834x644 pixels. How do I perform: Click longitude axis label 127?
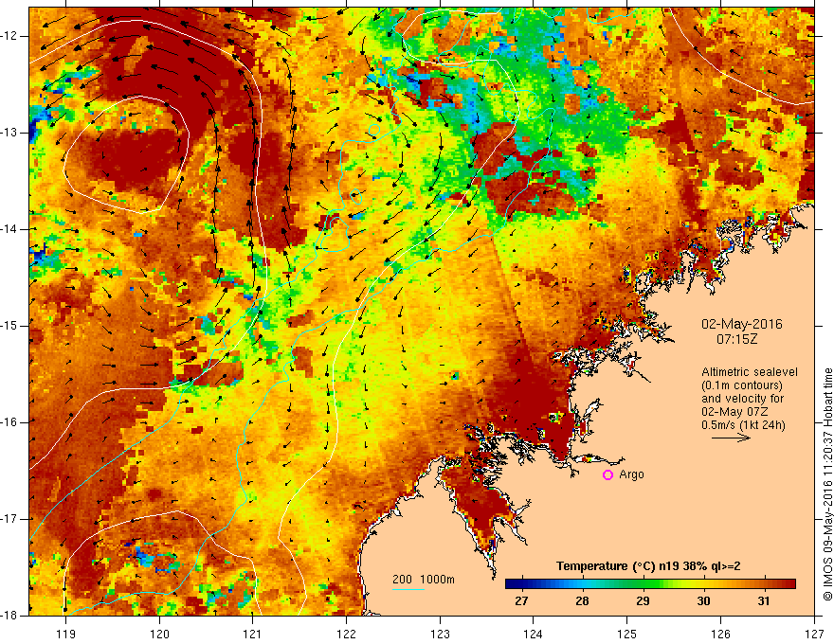pos(814,634)
